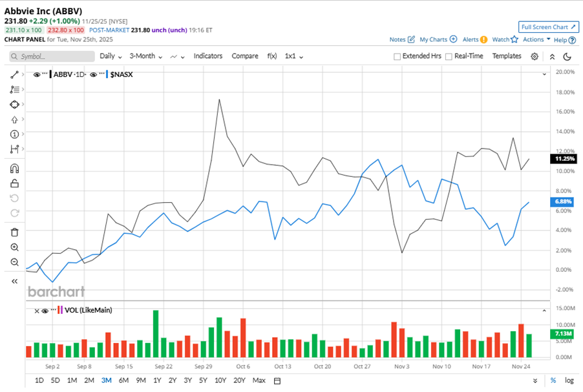Image resolution: width=583 pixels, height=392 pixels.
Task: Toggle ABBV series visibility eye
Action: (36, 75)
